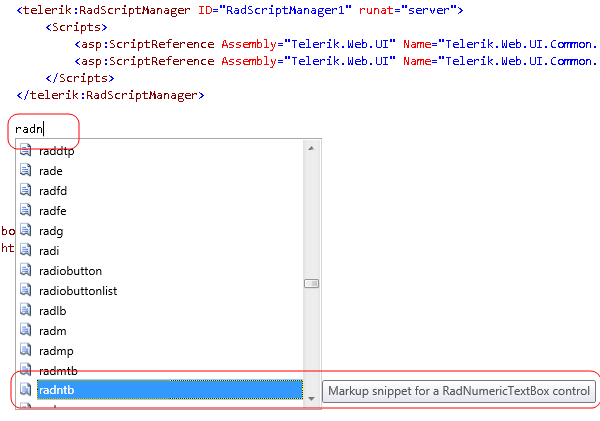Pick the radg snippet entry
The height and width of the screenshot is (421, 600).
[x=51, y=231]
